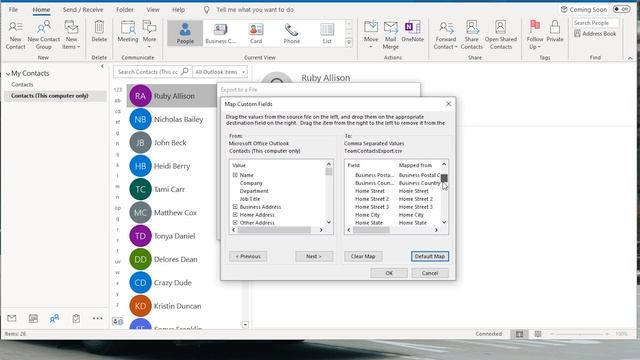Open the All Outlook Items dropdown
The image size is (640, 360).
tap(220, 72)
